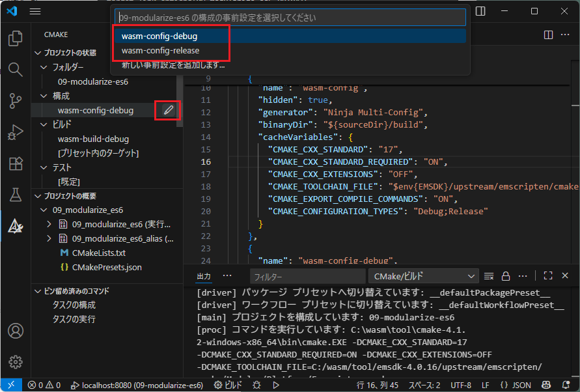Viewport: 580px width, 392px height.
Task: Open the Search view icon
Action: point(15,69)
